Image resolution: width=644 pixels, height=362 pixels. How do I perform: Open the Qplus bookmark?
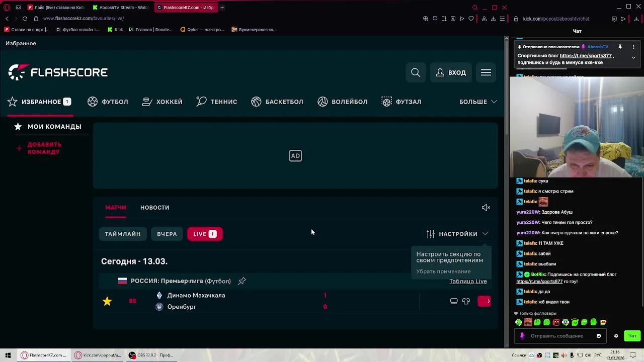click(202, 30)
